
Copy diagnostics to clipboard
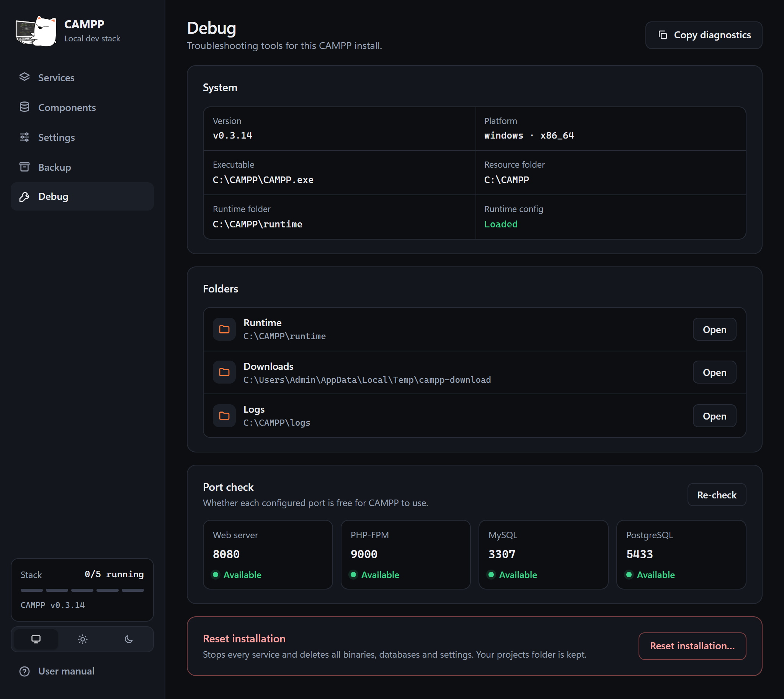[704, 35]
